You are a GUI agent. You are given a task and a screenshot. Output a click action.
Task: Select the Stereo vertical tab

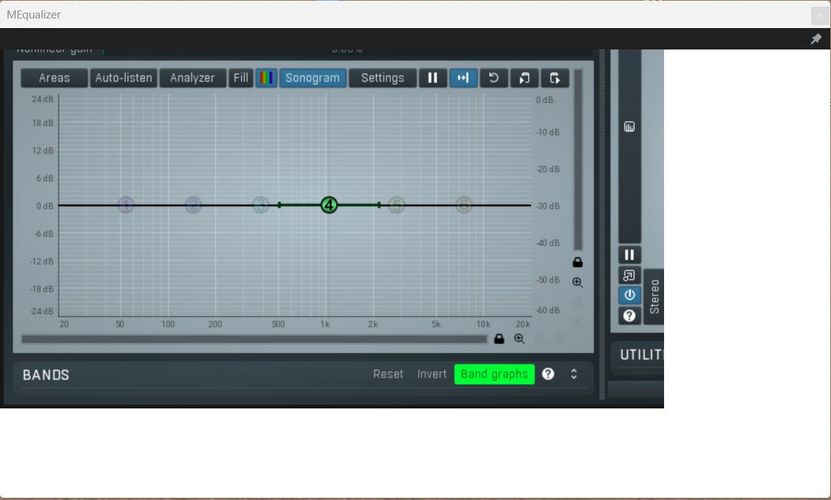tap(655, 296)
